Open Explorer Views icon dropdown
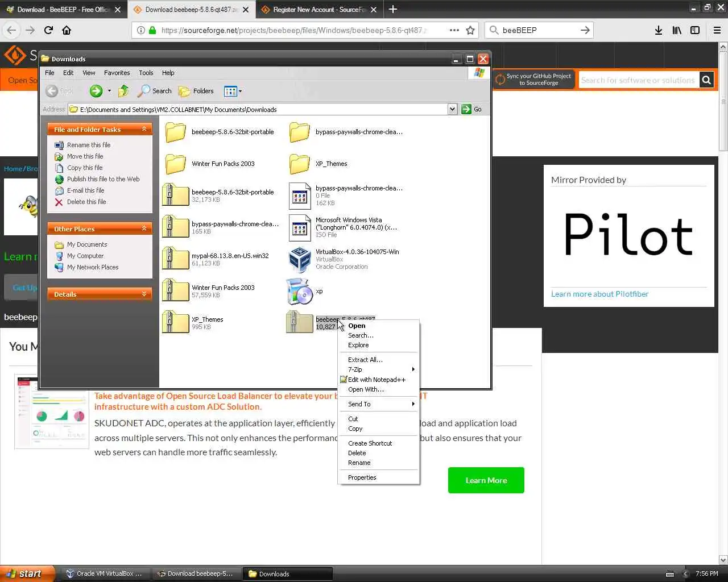This screenshot has height=582, width=728. [x=233, y=91]
